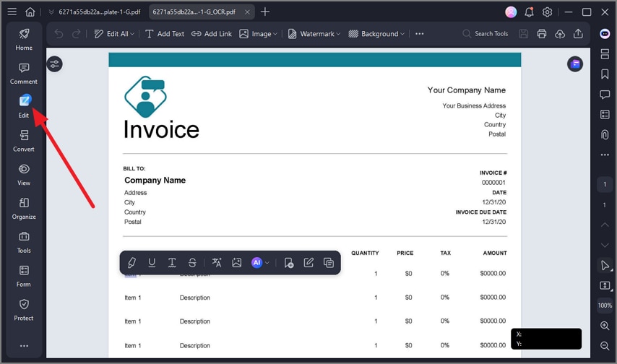This screenshot has height=364, width=617.
Task: Undo the last action
Action: coord(59,34)
